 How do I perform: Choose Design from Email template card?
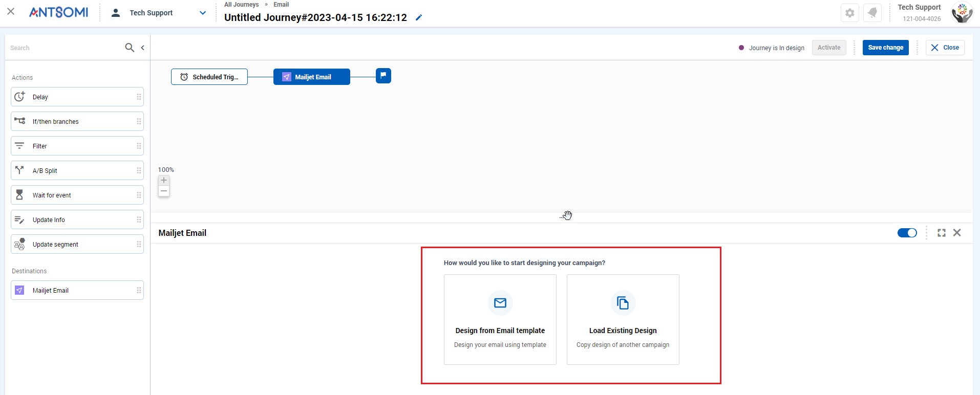500,319
